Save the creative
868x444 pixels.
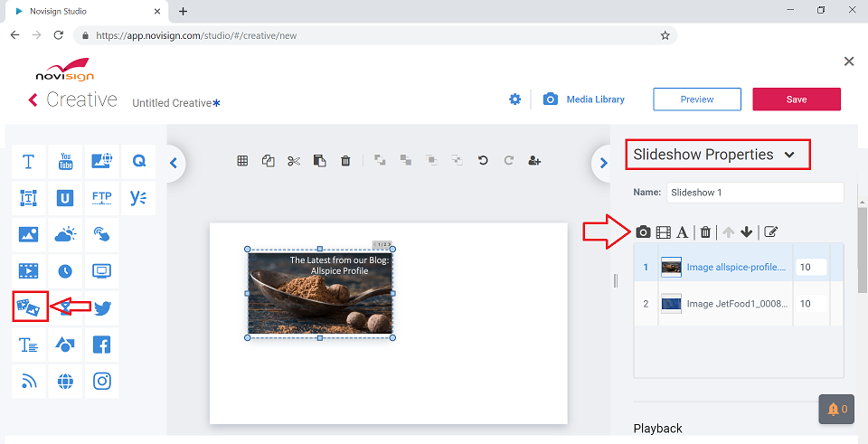797,99
